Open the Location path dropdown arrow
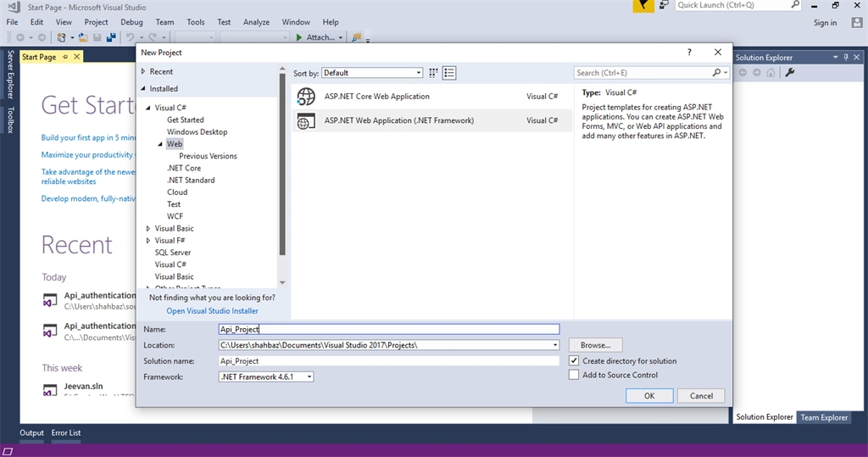Screen dimensions: 868x457 [x=554, y=345]
